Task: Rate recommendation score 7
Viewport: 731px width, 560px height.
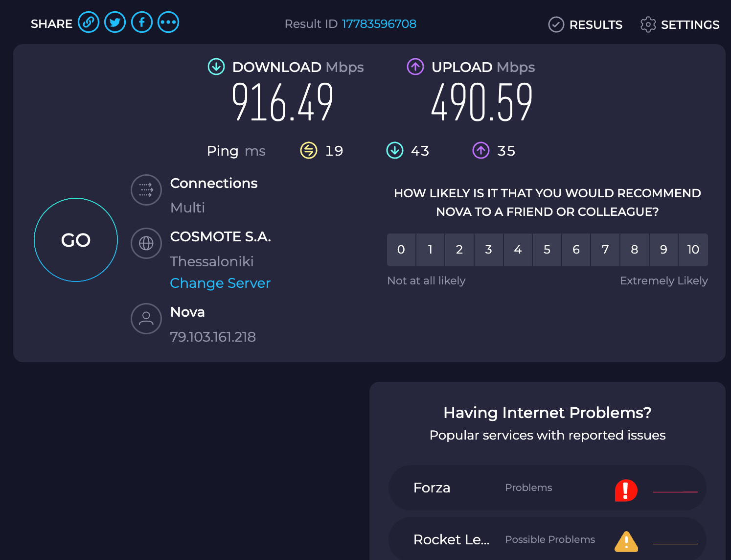Action: (x=605, y=250)
